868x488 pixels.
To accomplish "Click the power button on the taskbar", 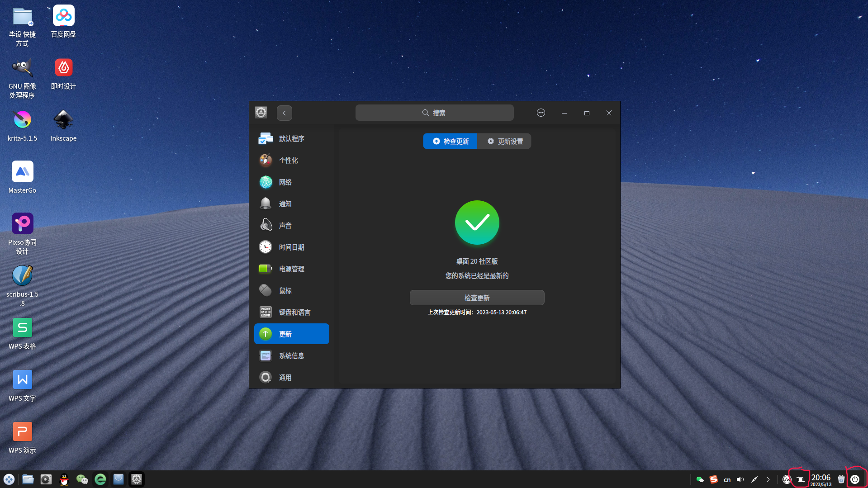I will 855,479.
